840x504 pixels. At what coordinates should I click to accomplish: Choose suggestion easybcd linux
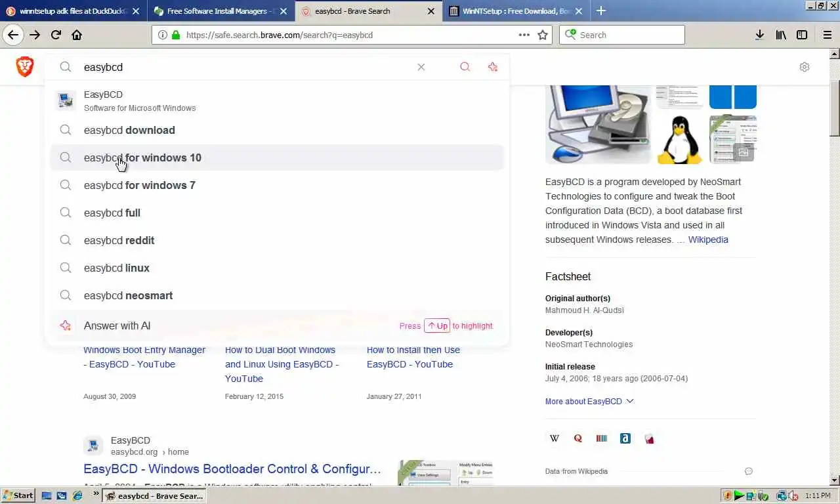[x=277, y=268]
